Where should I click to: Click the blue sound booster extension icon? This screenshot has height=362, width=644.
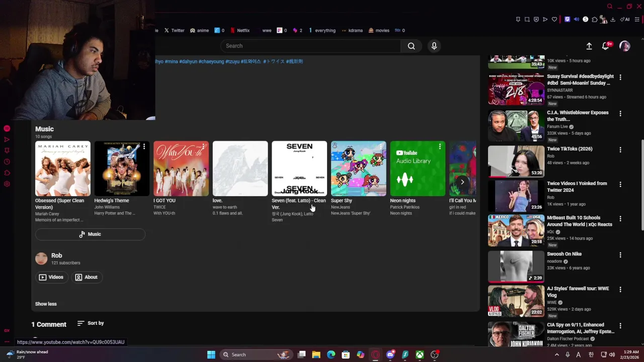pos(576,20)
